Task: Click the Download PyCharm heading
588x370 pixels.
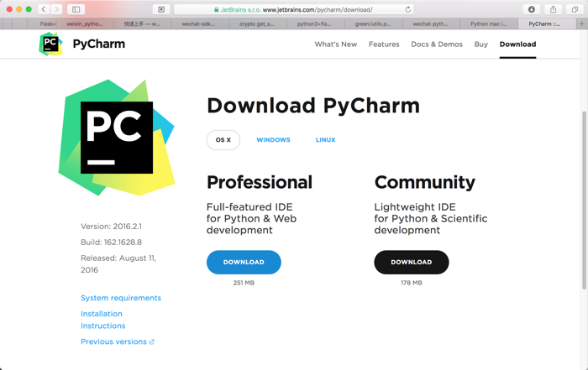Action: (313, 106)
